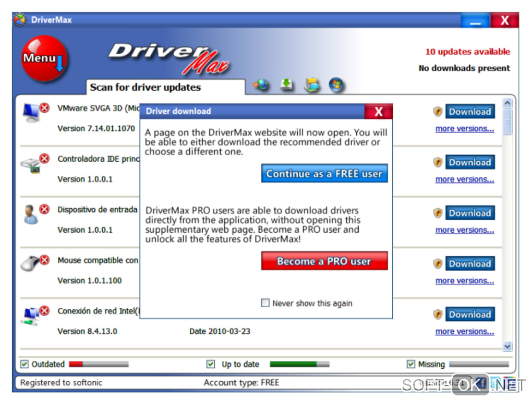
Task: Click the DriverMax title bar app icon
Action: pos(20,20)
